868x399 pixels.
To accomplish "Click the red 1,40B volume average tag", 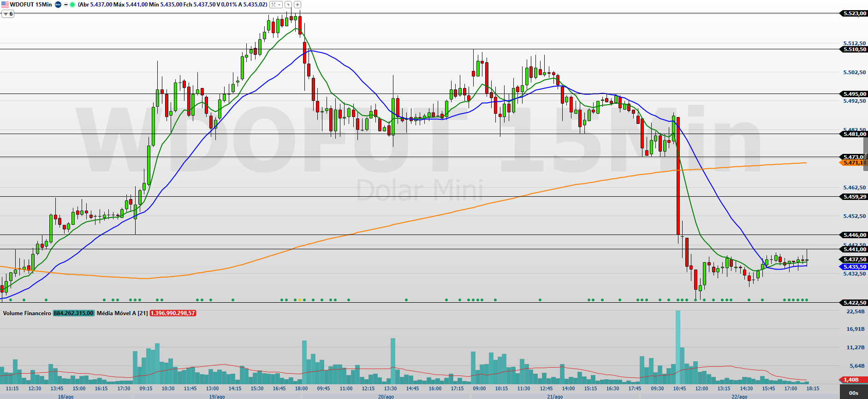I will tap(851, 380).
